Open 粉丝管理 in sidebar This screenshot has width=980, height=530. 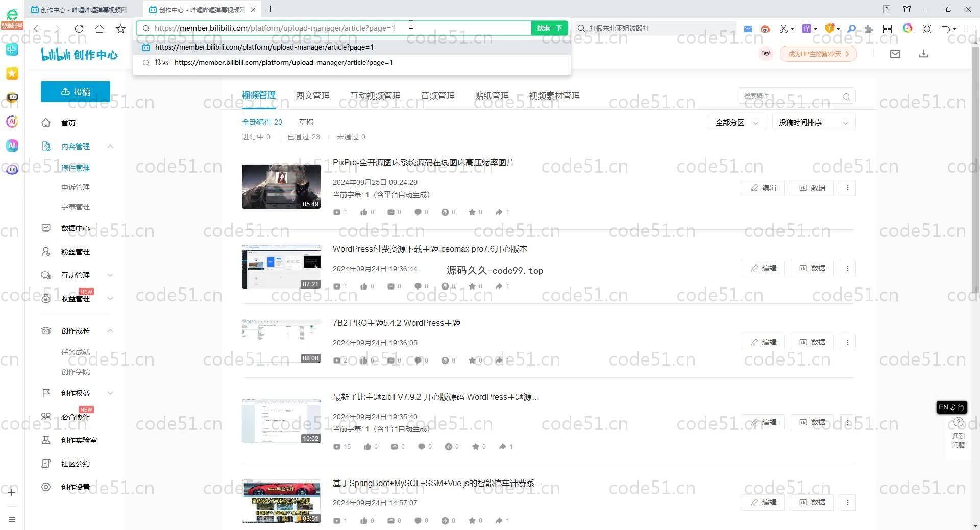click(76, 252)
